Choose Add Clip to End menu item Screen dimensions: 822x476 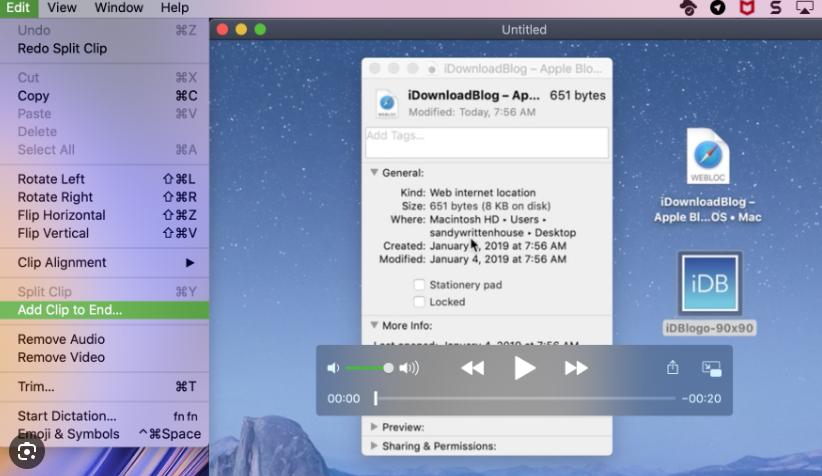click(105, 310)
